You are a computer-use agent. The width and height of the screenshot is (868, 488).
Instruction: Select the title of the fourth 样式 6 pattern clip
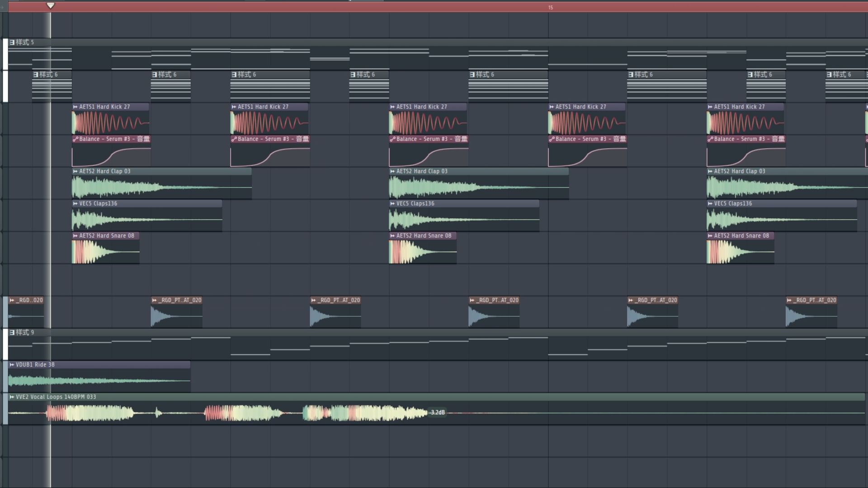pos(366,75)
